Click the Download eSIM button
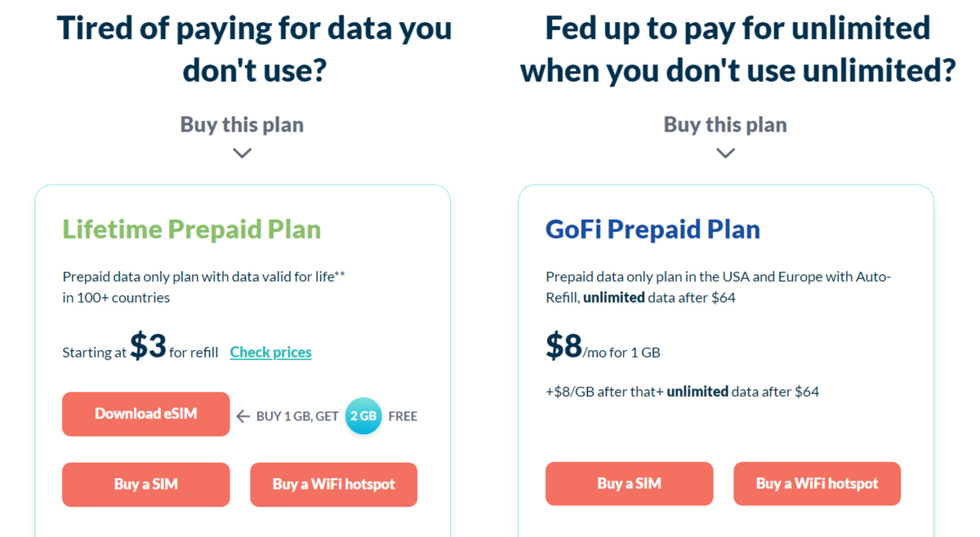 [145, 414]
